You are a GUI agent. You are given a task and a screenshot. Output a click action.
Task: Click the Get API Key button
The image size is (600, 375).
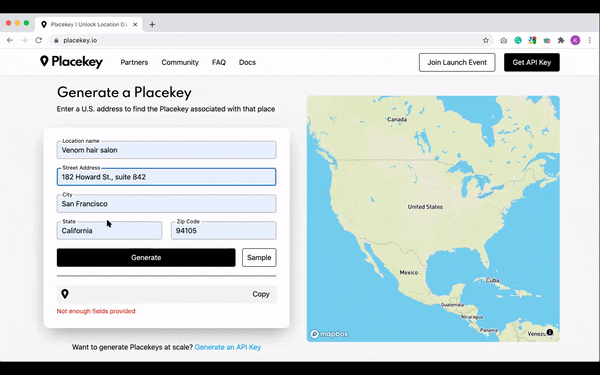[532, 62]
